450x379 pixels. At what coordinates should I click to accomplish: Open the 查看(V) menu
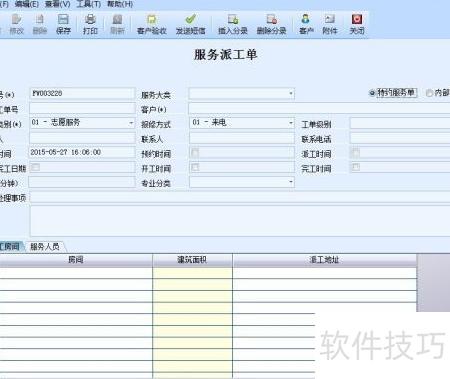pos(57,4)
